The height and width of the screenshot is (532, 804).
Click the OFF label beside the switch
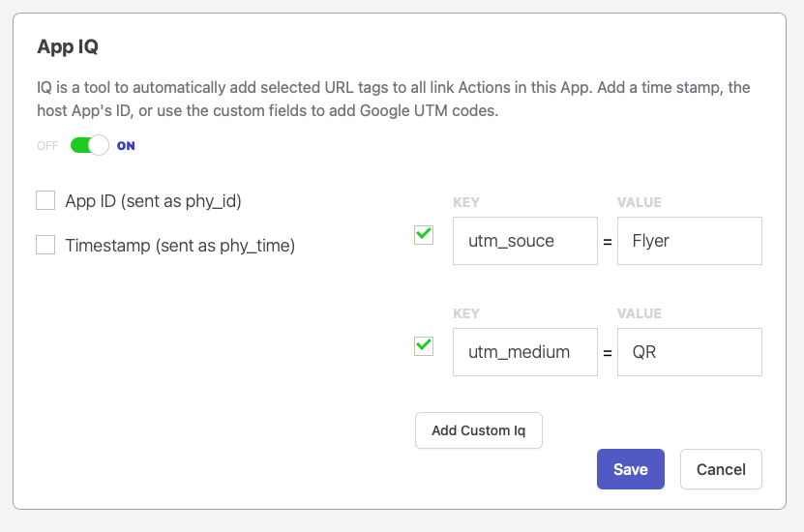(48, 146)
